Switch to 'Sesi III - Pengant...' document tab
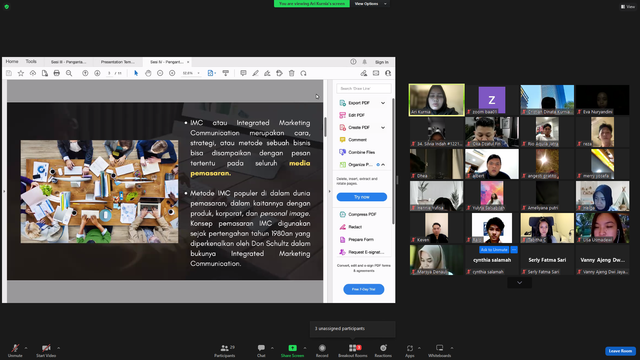This screenshot has height=360, width=640. pos(68,62)
